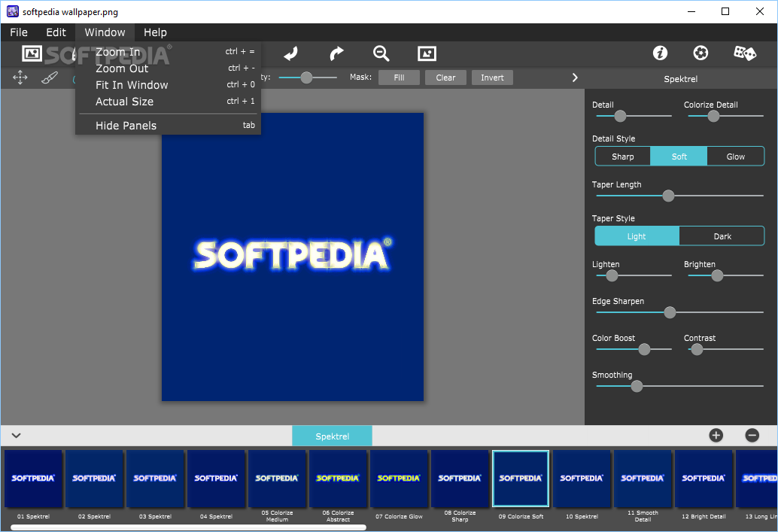Click the mask Fill button

click(x=399, y=78)
